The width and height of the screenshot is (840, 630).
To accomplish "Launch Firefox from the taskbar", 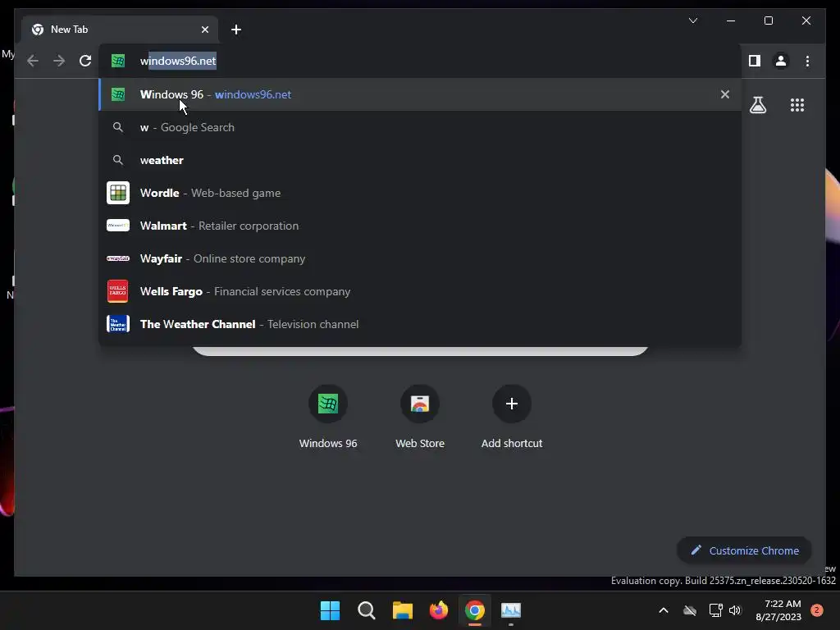I will 439,610.
